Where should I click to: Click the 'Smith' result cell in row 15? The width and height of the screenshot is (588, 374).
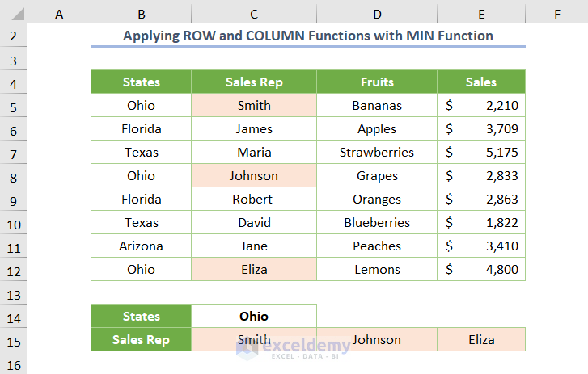click(x=254, y=340)
